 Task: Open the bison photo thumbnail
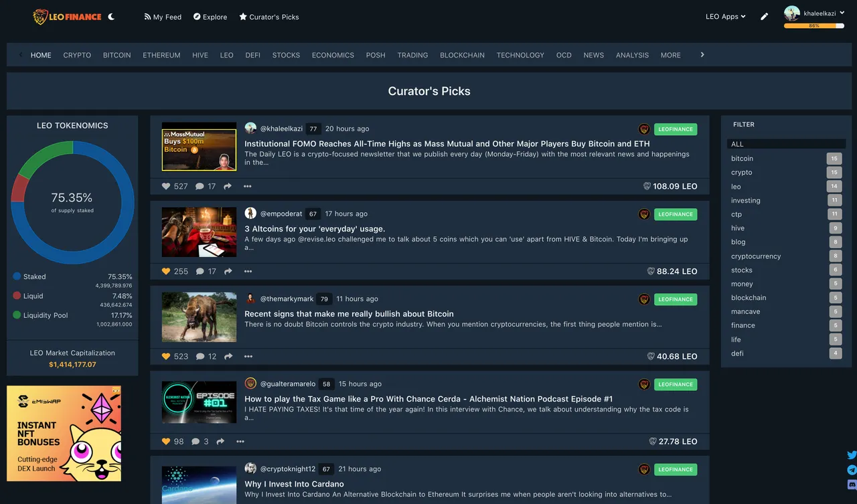click(199, 317)
